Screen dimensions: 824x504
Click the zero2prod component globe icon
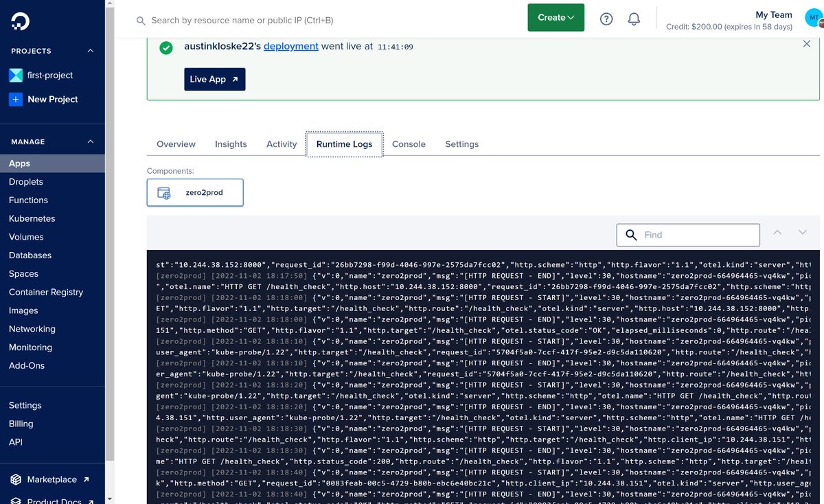[164, 194]
